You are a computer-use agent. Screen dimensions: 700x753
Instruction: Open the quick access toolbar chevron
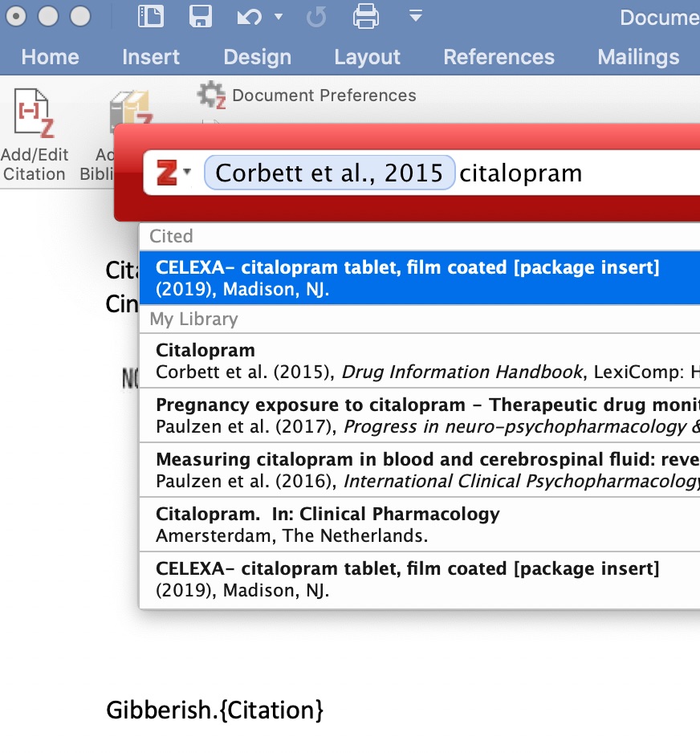(415, 16)
